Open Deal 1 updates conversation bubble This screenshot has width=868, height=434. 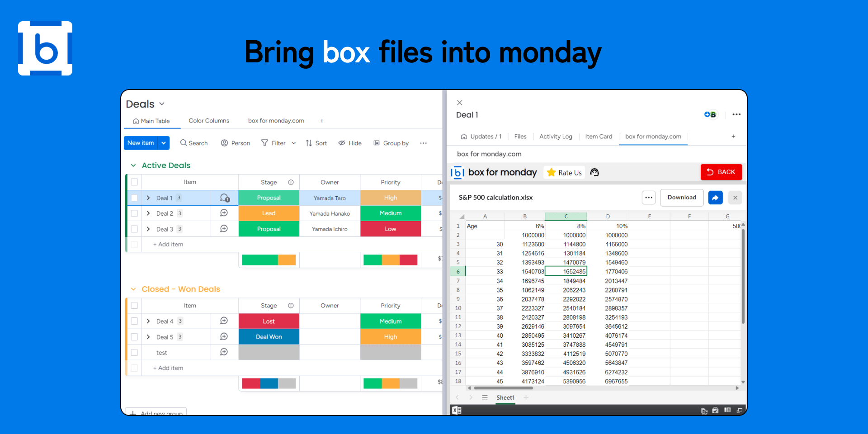tap(225, 198)
